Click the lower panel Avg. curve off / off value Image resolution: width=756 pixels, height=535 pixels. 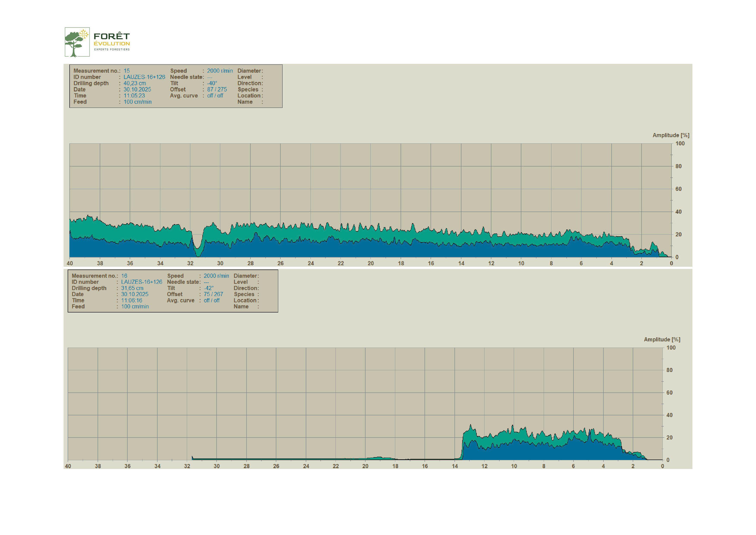pos(211,300)
